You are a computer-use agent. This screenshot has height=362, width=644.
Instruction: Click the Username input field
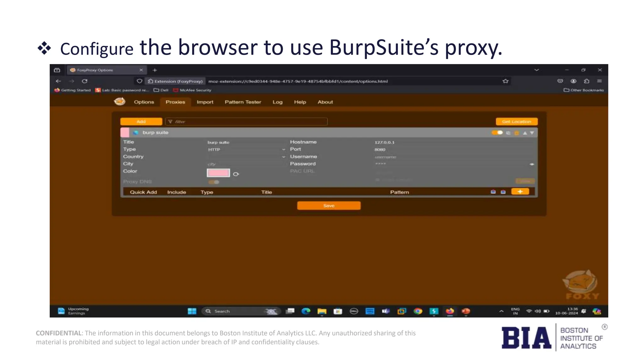[x=454, y=157]
